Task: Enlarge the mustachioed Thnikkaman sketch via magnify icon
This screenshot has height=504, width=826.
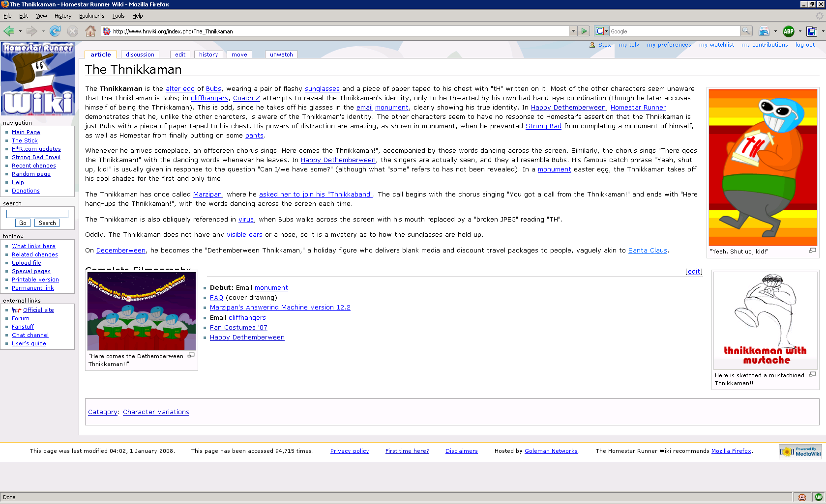Action: click(813, 374)
